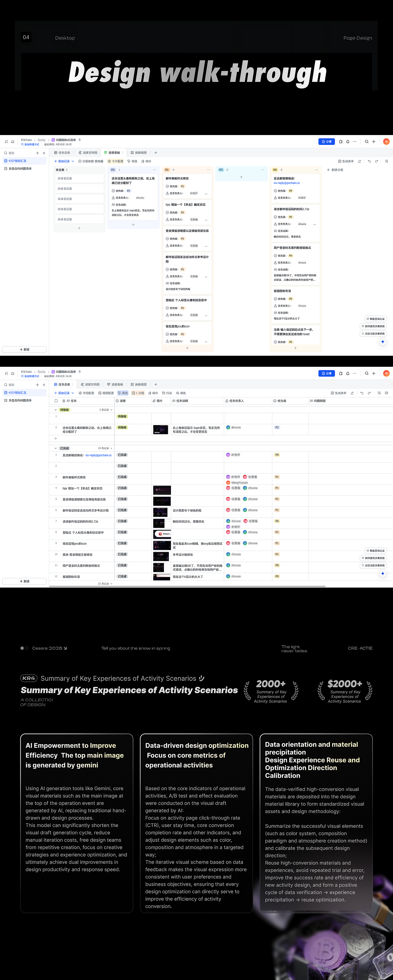
Task: Switch to 进度看板 tab in table window
Action: (x=115, y=385)
